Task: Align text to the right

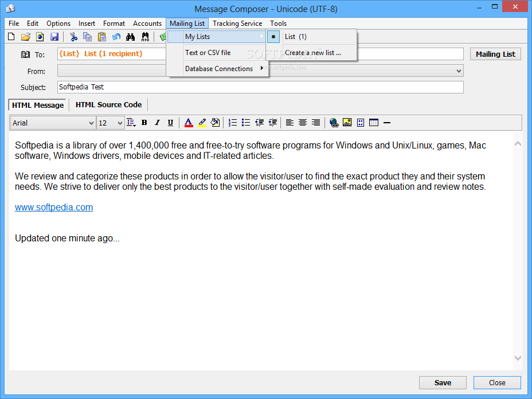Action: [316, 123]
